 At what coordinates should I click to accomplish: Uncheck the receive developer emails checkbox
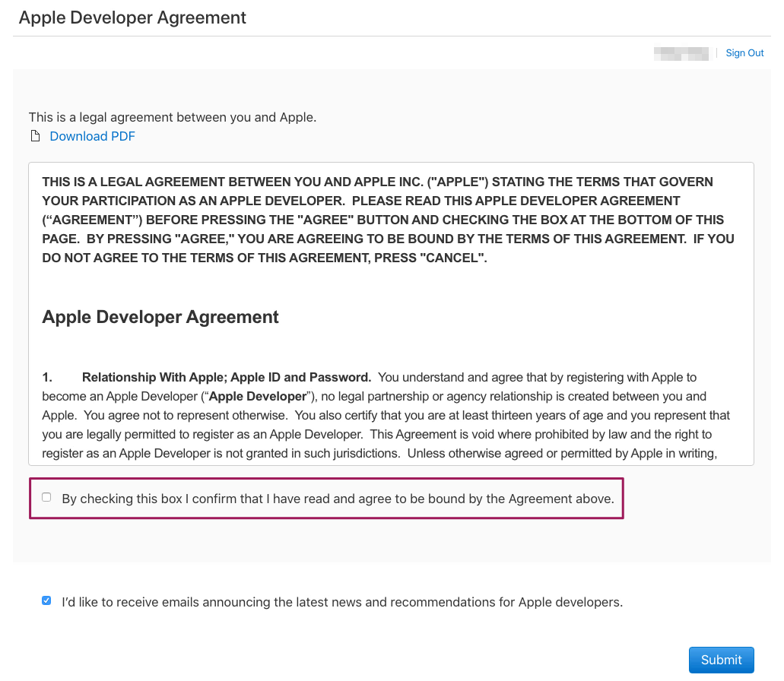coord(46,600)
